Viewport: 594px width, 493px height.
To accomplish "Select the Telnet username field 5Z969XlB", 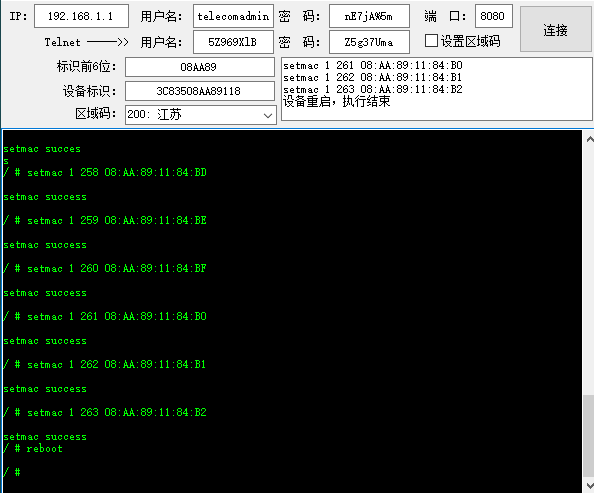I will 233,42.
